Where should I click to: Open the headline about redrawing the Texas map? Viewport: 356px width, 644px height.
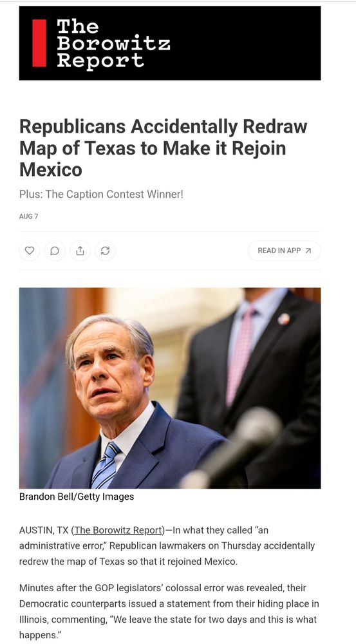click(164, 148)
